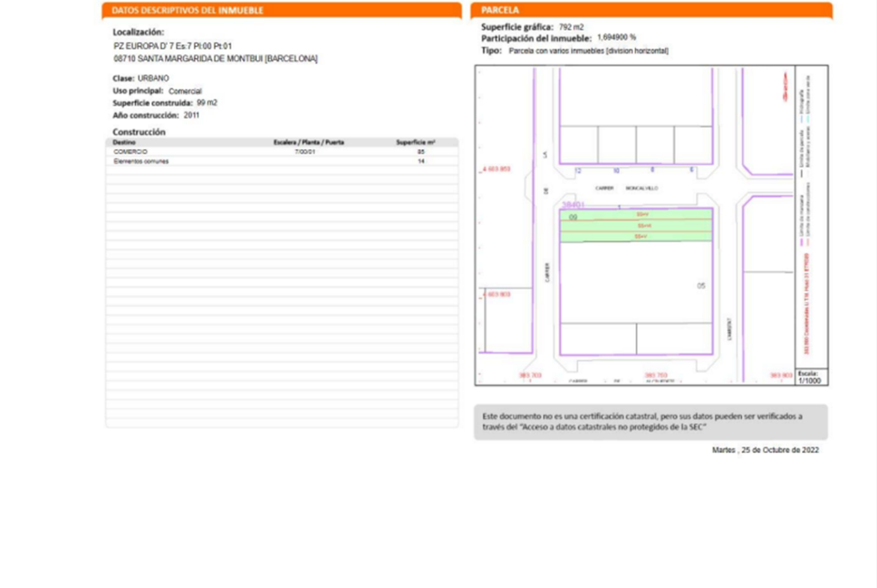Click the 'Superficie gráfica' value 792 m2

(571, 27)
